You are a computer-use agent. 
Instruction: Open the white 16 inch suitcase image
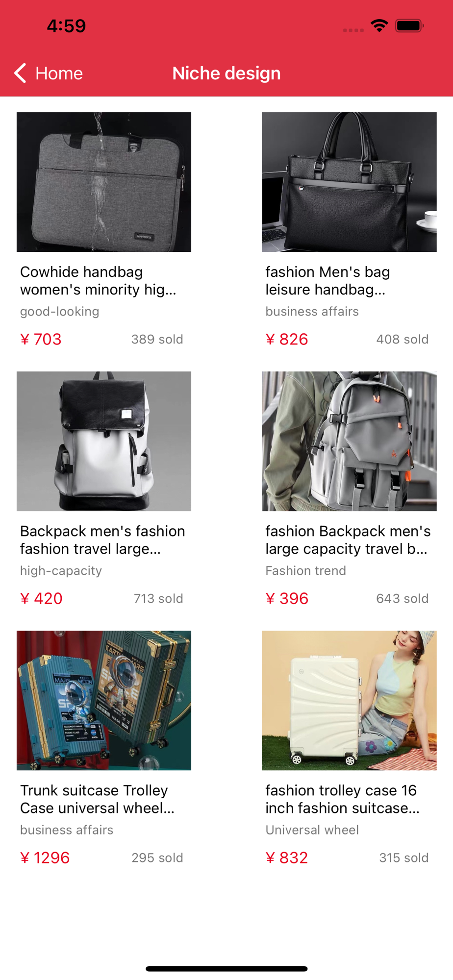[x=349, y=700]
